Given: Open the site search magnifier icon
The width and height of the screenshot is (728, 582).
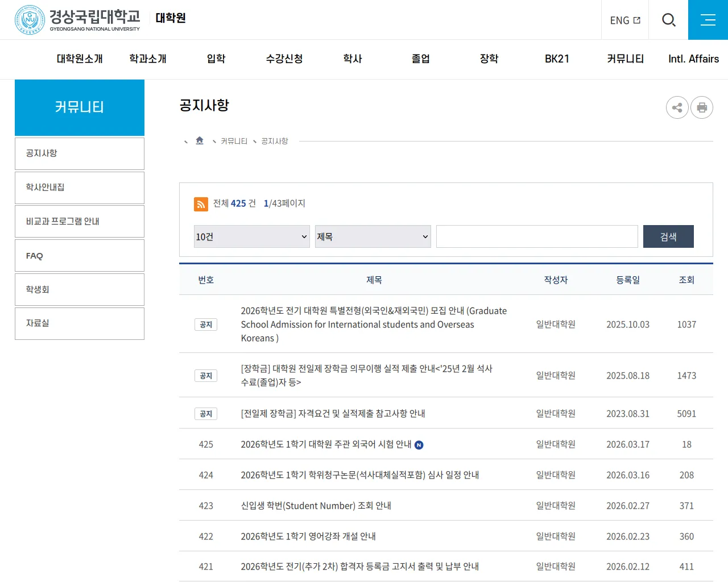Looking at the screenshot, I should click(x=669, y=19).
